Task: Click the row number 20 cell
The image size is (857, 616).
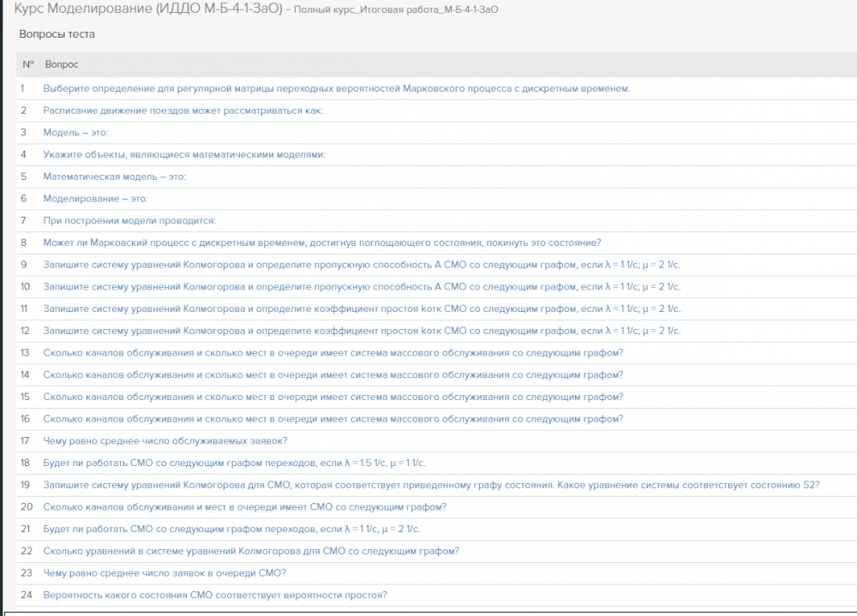Action: 27,506
